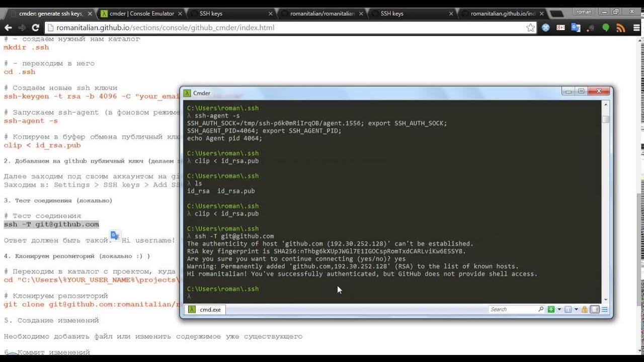Open dropdown arrow next to console switcher
This screenshot has width=644, height=362.
click(x=576, y=309)
